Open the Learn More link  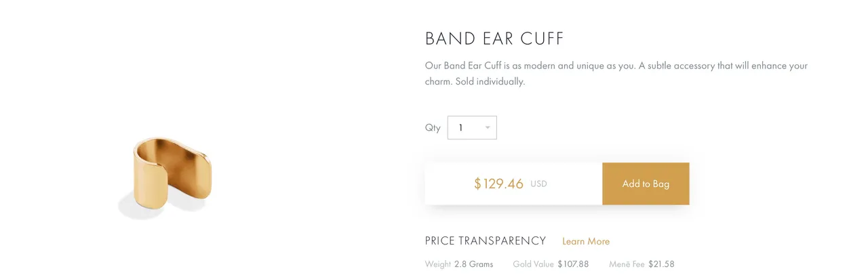tap(586, 241)
